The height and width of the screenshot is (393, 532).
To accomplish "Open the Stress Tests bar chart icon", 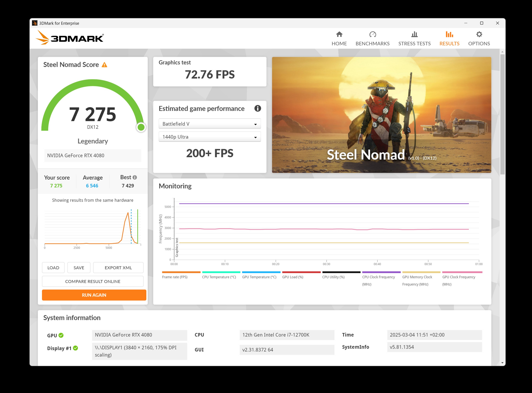I will point(414,35).
